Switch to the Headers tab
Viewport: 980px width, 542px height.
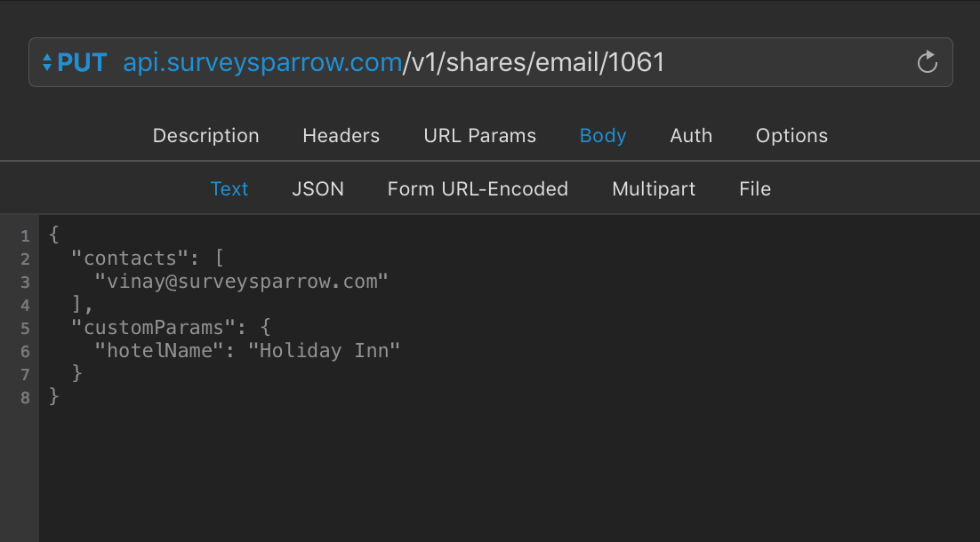[341, 136]
